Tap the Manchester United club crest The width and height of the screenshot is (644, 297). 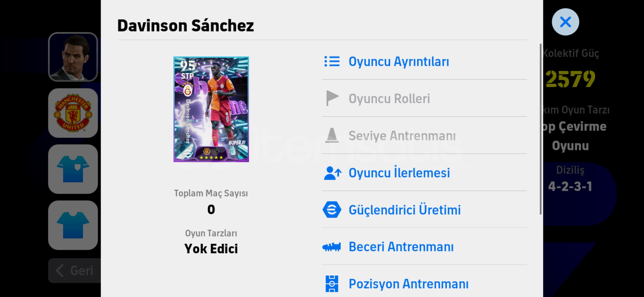73,113
